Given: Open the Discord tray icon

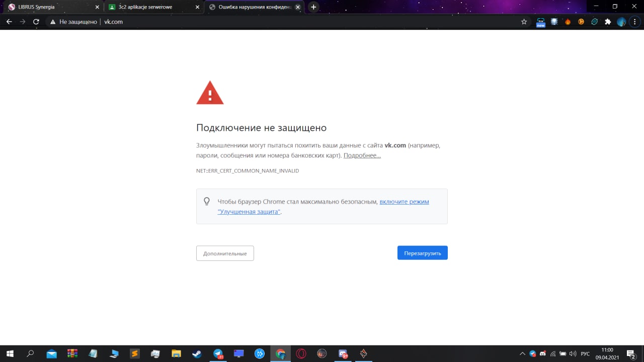Looking at the screenshot, I should (x=543, y=354).
